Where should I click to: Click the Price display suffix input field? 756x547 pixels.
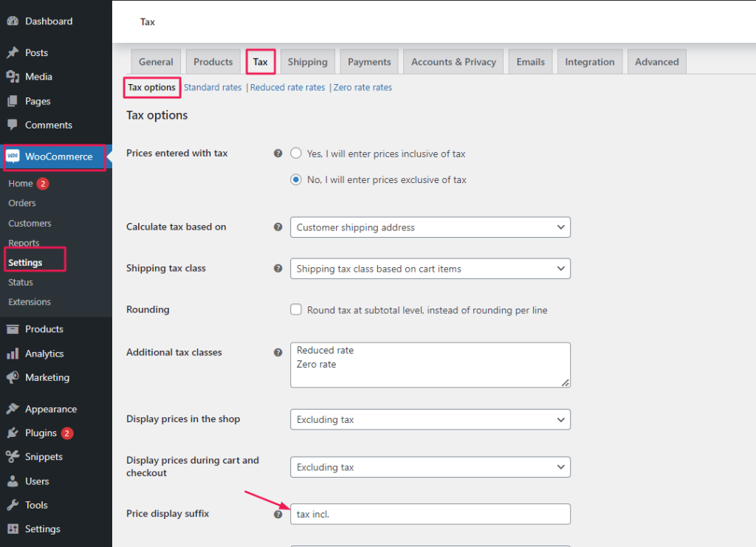click(x=430, y=515)
